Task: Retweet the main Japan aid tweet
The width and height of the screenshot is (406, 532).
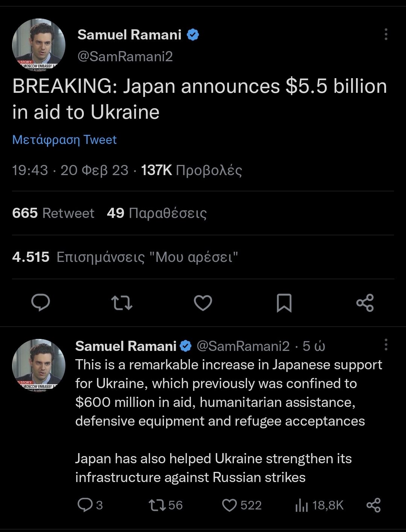Action: tap(122, 303)
